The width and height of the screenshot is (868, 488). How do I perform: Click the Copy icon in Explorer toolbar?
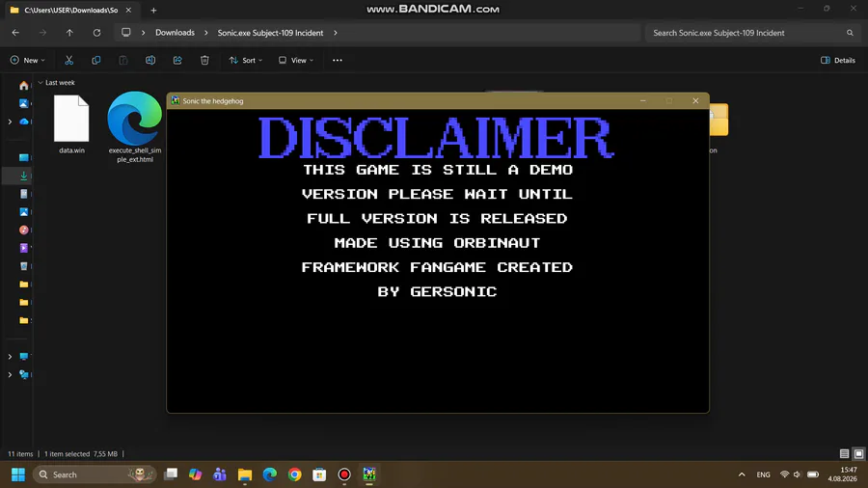(x=95, y=61)
